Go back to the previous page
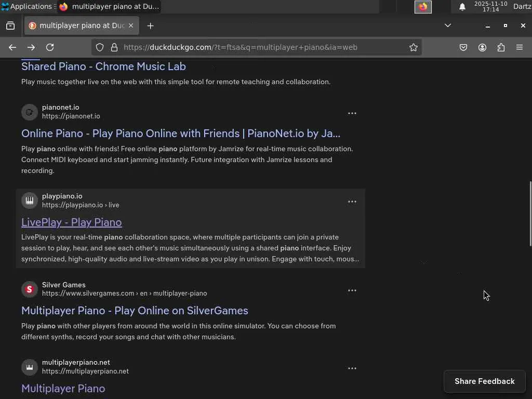The width and height of the screenshot is (532, 399). point(12,47)
